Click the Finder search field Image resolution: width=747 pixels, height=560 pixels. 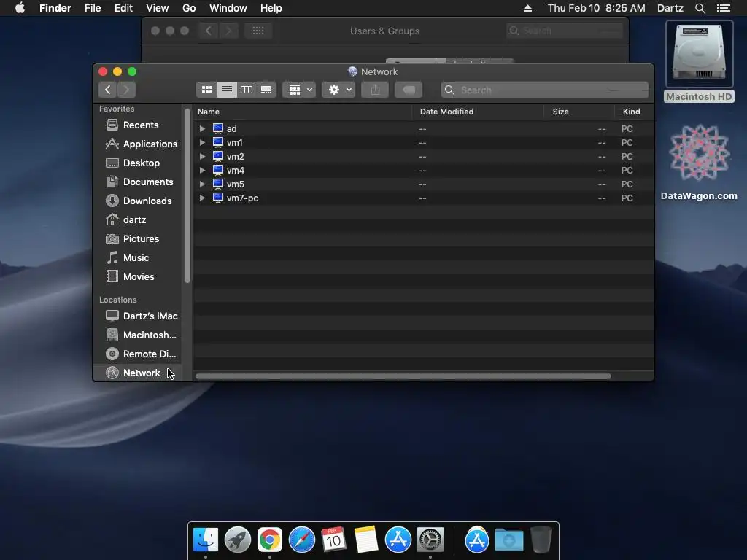point(545,90)
